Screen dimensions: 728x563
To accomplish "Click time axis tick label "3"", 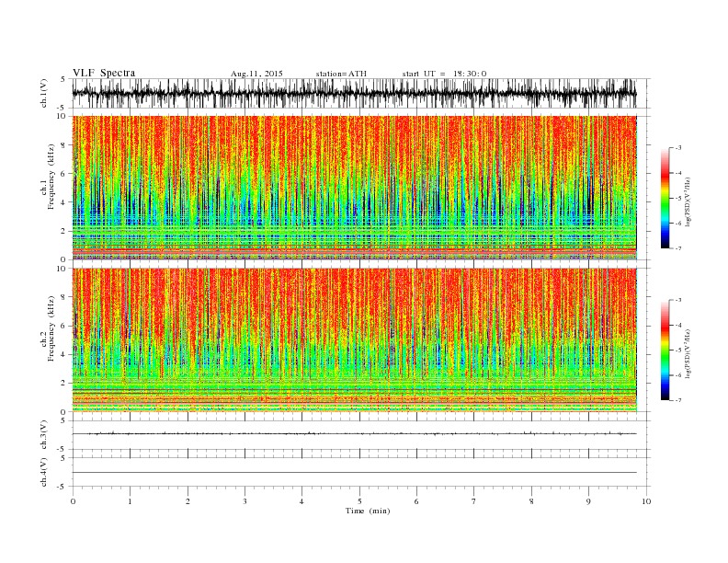I will point(245,501).
